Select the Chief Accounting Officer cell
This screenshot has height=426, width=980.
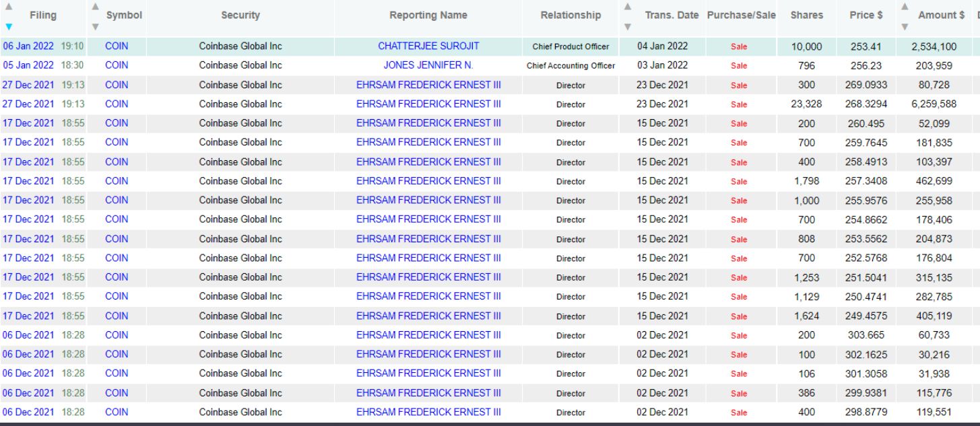click(x=570, y=66)
